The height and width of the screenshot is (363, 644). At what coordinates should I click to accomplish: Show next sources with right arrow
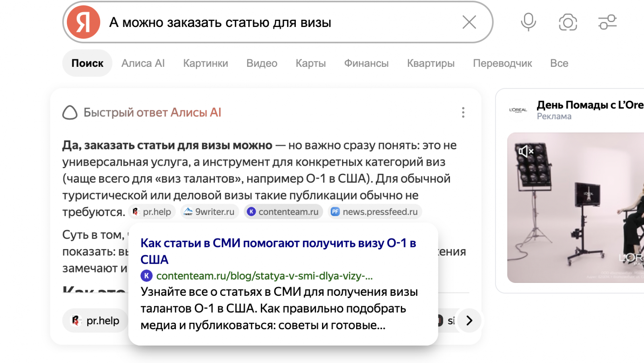[x=469, y=320]
